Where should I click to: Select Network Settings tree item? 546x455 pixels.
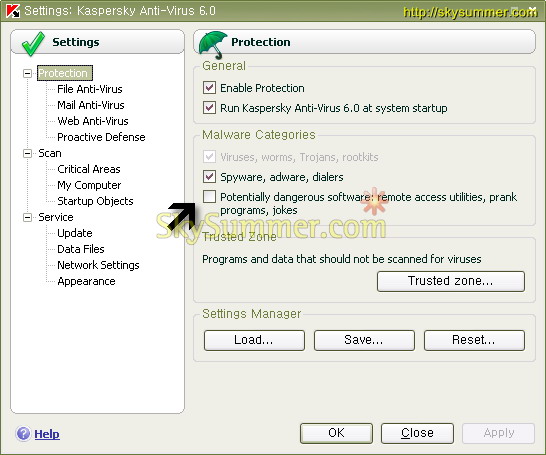pos(98,265)
